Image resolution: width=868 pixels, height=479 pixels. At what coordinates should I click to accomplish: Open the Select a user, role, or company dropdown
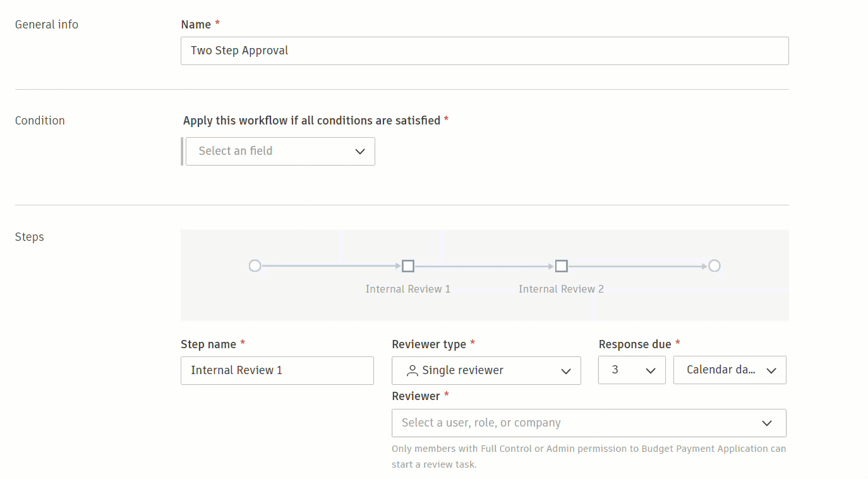tap(588, 423)
